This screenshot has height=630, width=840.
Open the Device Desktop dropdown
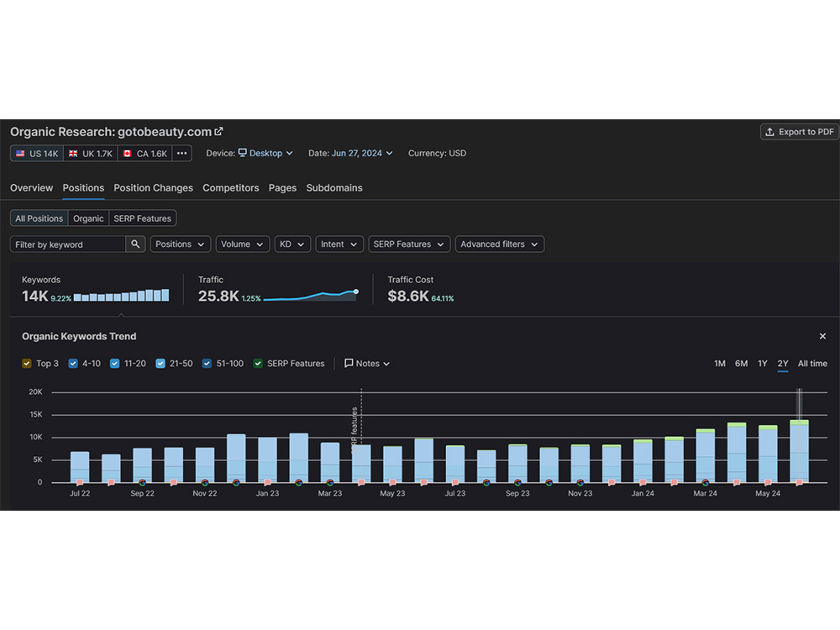tap(265, 153)
